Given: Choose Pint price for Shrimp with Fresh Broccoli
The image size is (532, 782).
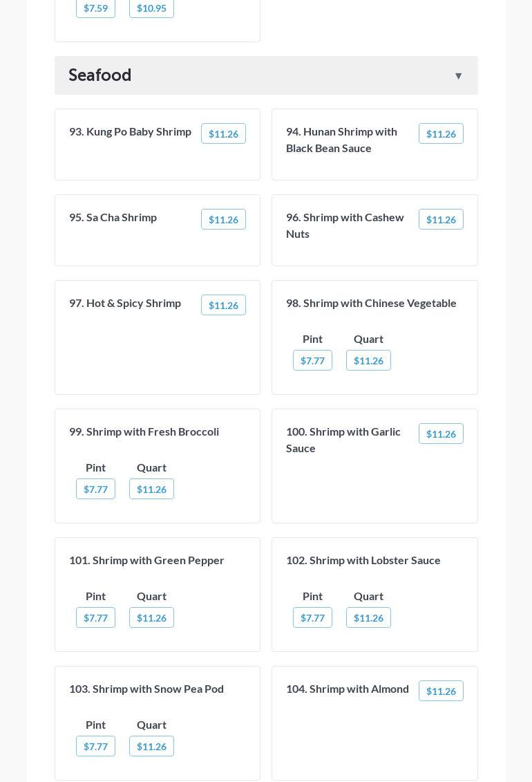Looking at the screenshot, I should click(95, 490).
